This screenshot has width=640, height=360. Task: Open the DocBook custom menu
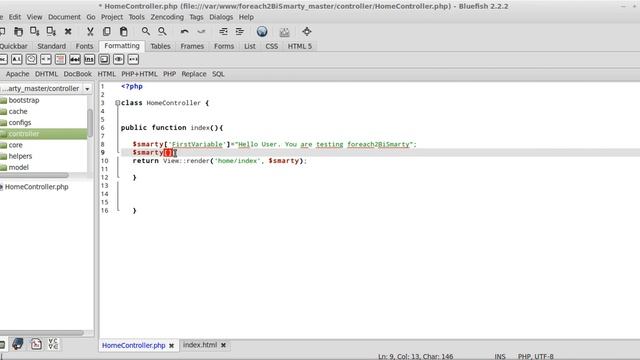78,74
